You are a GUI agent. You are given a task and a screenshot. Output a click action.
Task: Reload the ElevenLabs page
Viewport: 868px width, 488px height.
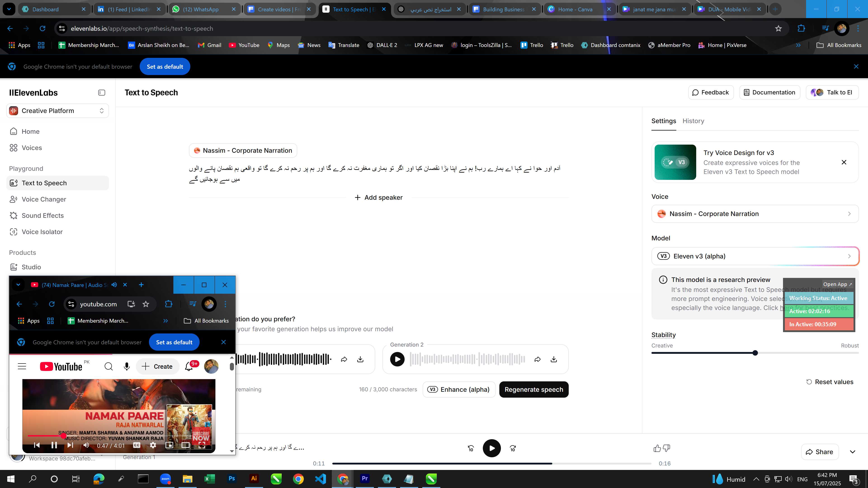(x=42, y=29)
